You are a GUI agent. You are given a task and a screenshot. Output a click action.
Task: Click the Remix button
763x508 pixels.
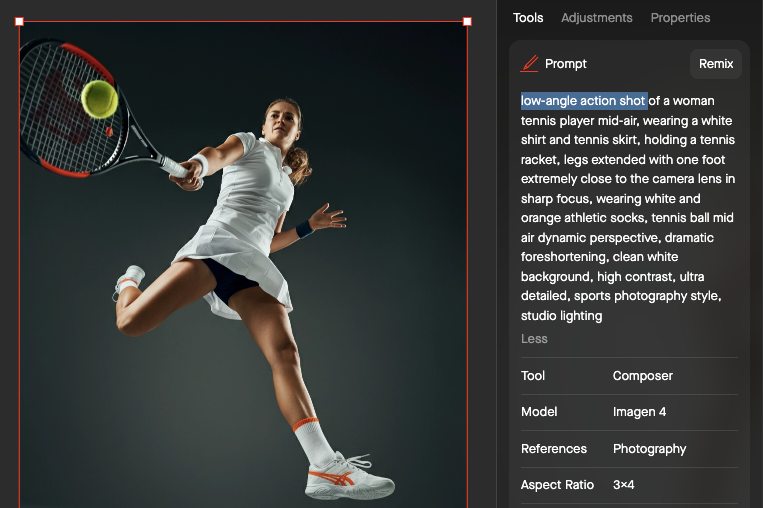coord(715,64)
